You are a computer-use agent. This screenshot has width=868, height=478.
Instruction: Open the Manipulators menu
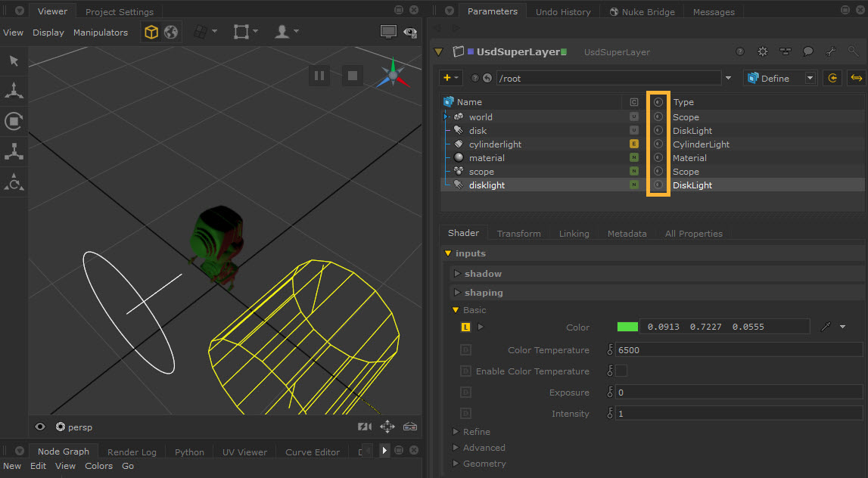point(101,33)
